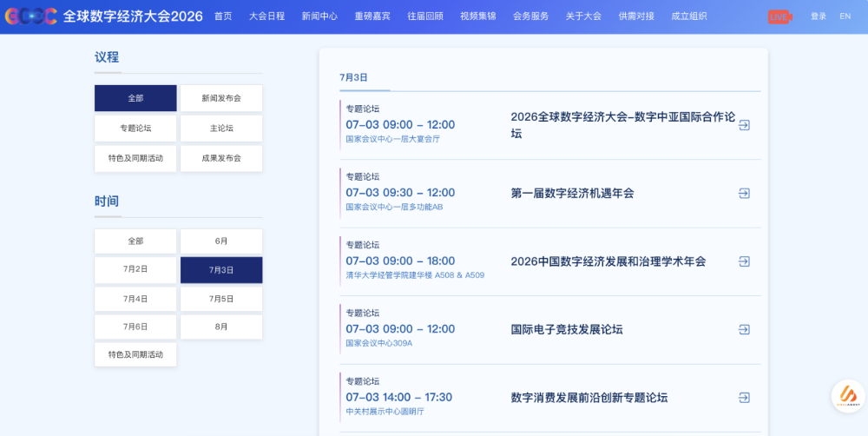The height and width of the screenshot is (436, 868).
Task: Open 视频集锦 navigation item
Action: click(x=477, y=16)
